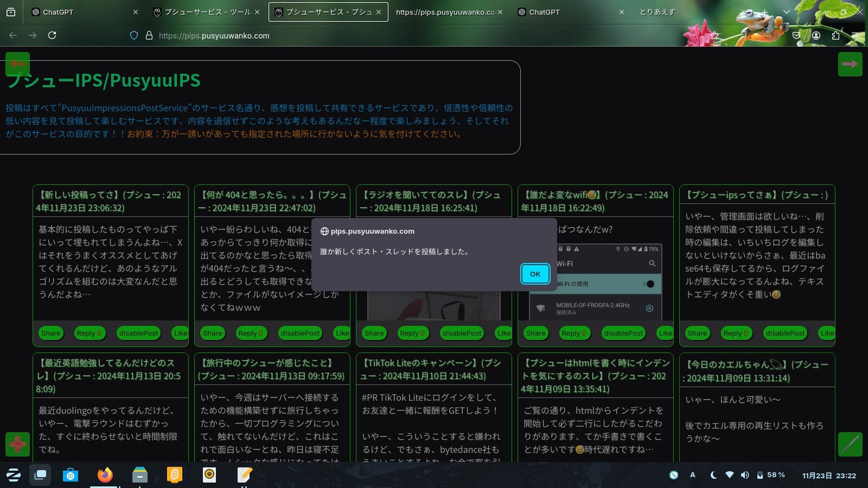The image size is (868, 488).
Task: Click the green left arrow page button
Action: tap(17, 64)
